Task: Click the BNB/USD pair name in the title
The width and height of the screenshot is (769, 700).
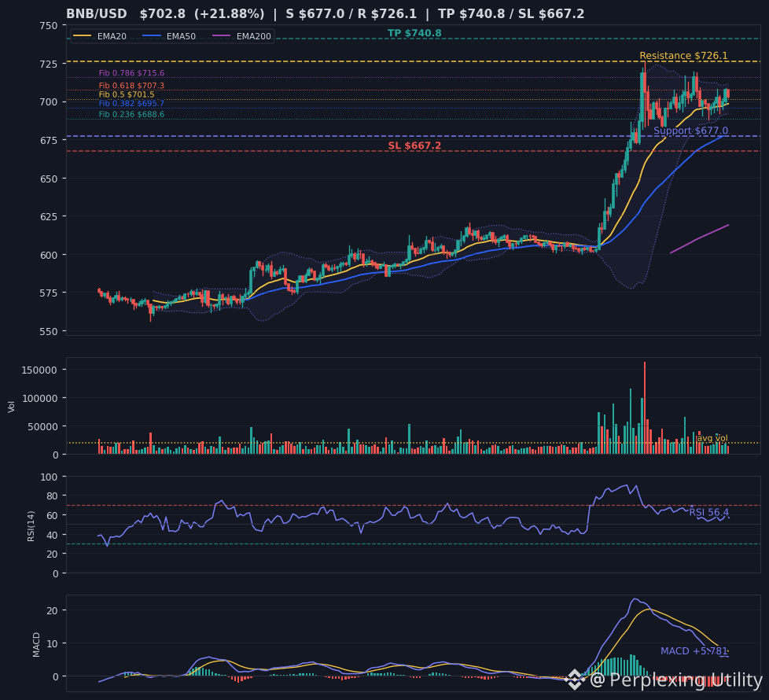Action: pos(97,13)
